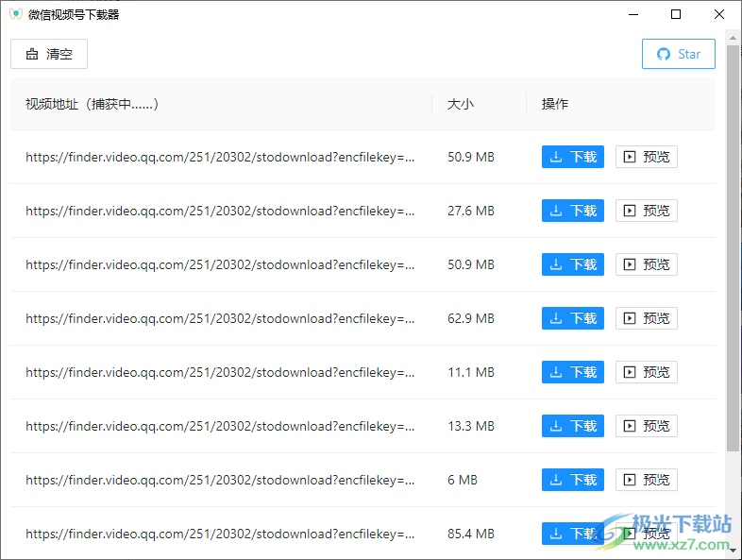The width and height of the screenshot is (742, 560).
Task: Click the 85.4 MB size cell
Action: (x=471, y=534)
